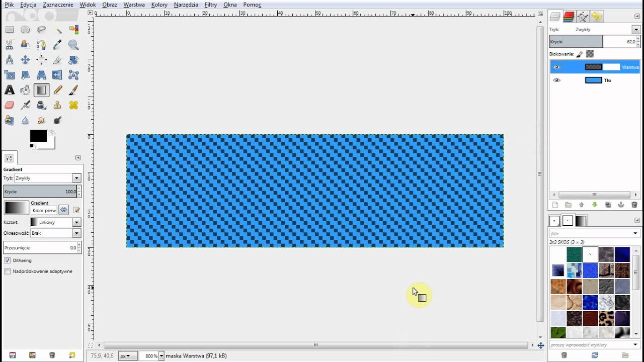Switch to the Channels tab
This screenshot has height=362, width=644.
pos(569,17)
